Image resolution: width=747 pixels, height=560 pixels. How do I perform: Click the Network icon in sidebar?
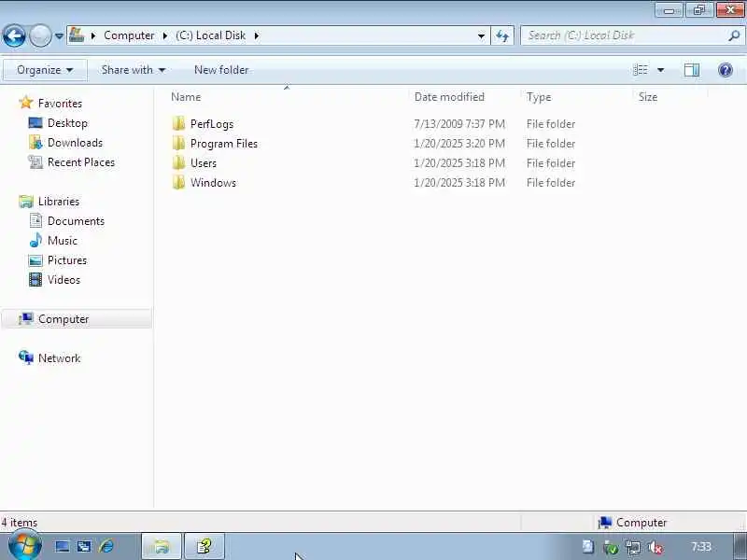click(26, 357)
